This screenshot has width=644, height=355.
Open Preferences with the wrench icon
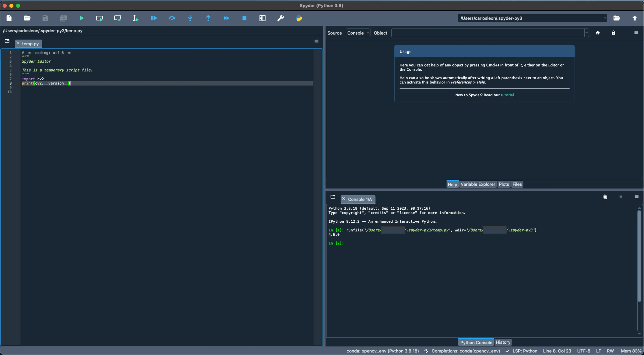(280, 18)
